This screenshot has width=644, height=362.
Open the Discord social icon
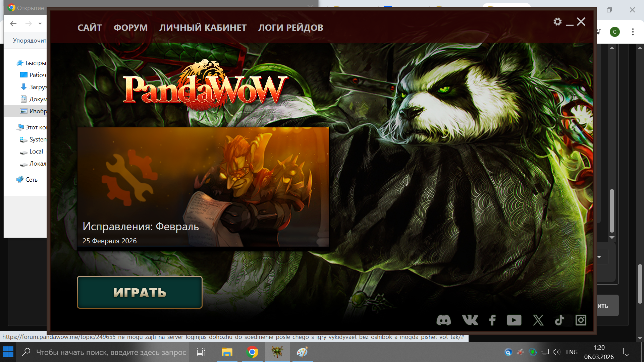tap(443, 320)
